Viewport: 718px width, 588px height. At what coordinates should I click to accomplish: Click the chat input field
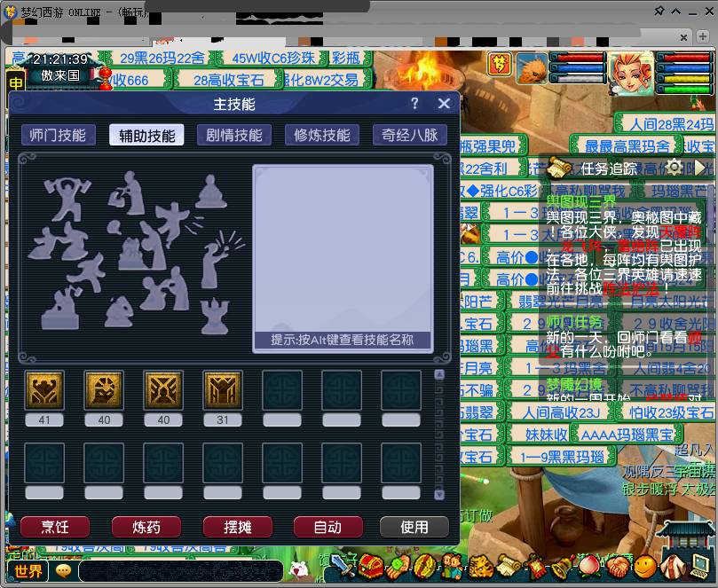click(x=181, y=571)
